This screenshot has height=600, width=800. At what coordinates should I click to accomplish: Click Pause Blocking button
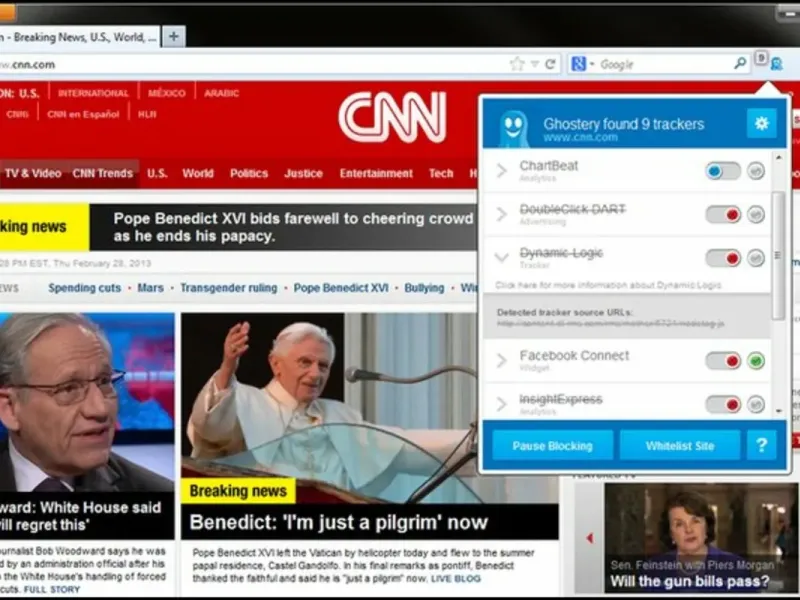pos(553,445)
